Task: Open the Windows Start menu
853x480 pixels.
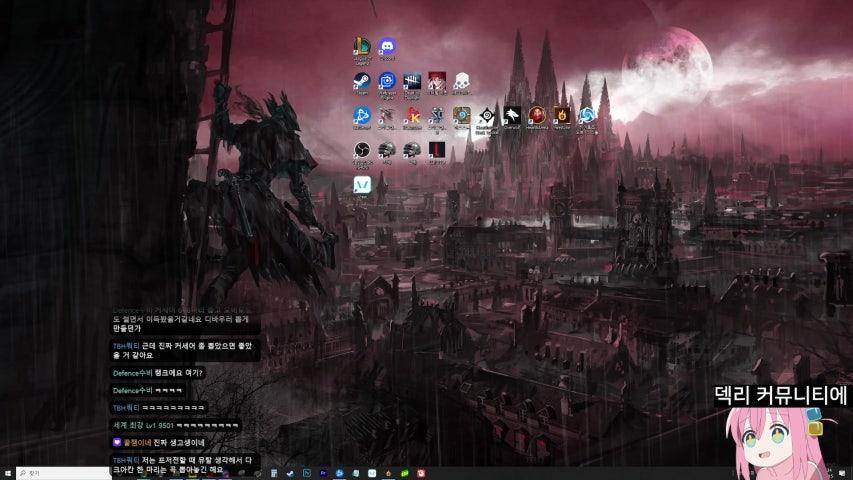Action: pos(7,473)
